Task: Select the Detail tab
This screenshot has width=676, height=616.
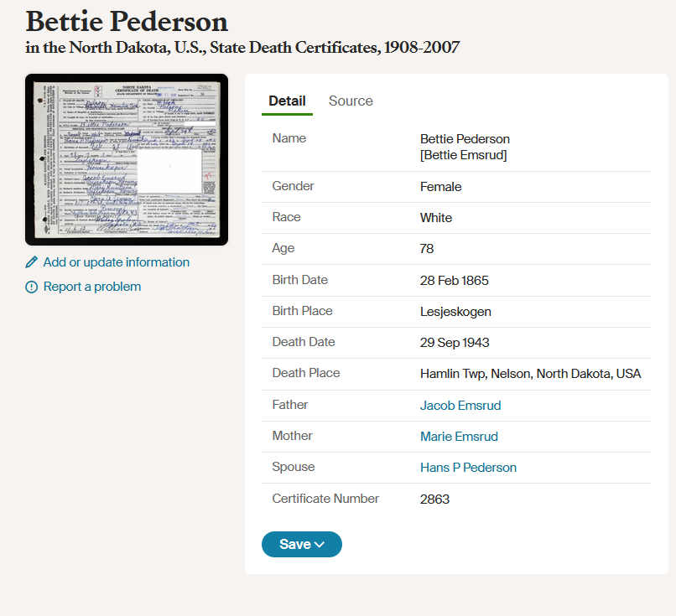Action: 287,101
